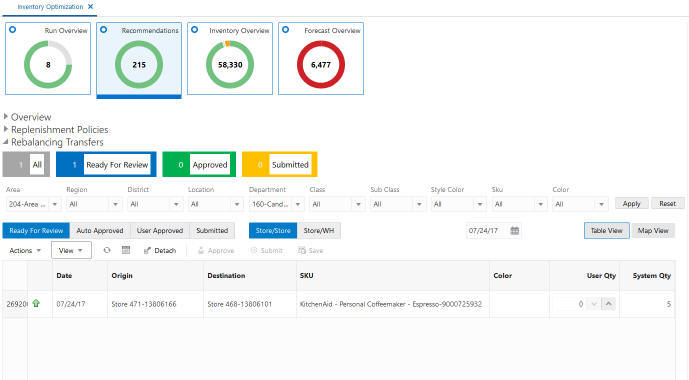Screen dimensions: 689x380
Task: Click the blue Ready For Review tile
Action: pyautogui.click(x=106, y=165)
